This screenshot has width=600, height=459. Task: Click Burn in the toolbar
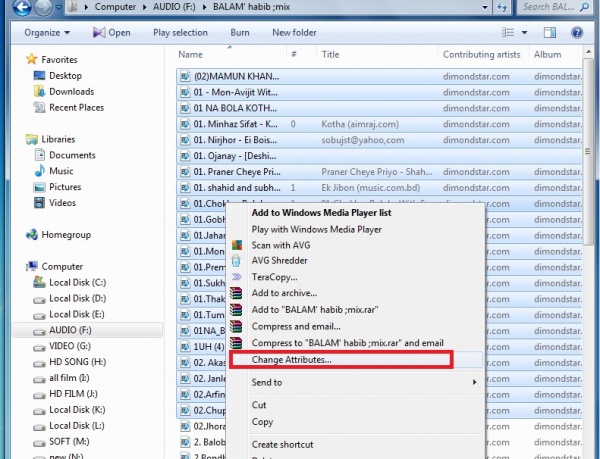tap(240, 33)
